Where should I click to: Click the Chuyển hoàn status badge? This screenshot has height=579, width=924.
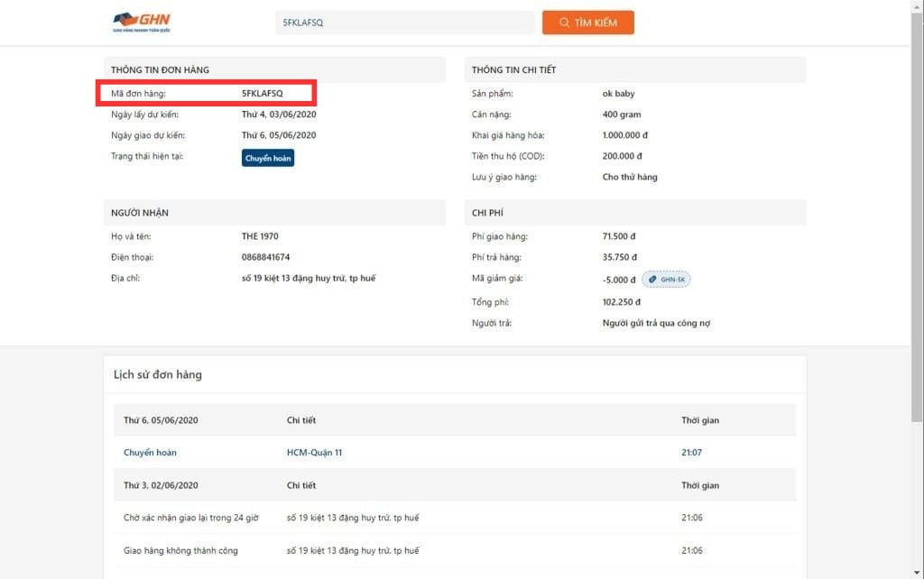point(268,158)
